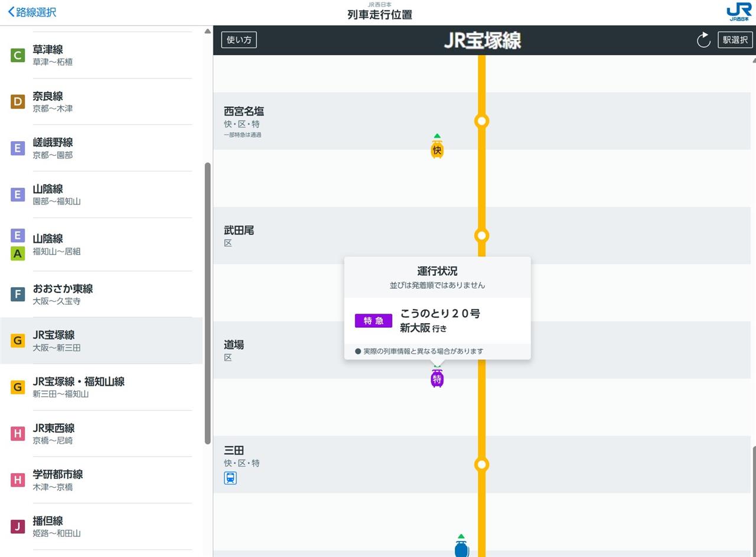Viewport: 756px width, 557px height.
Task: Select 山陰線 園部〜福知山
Action: [x=102, y=195]
